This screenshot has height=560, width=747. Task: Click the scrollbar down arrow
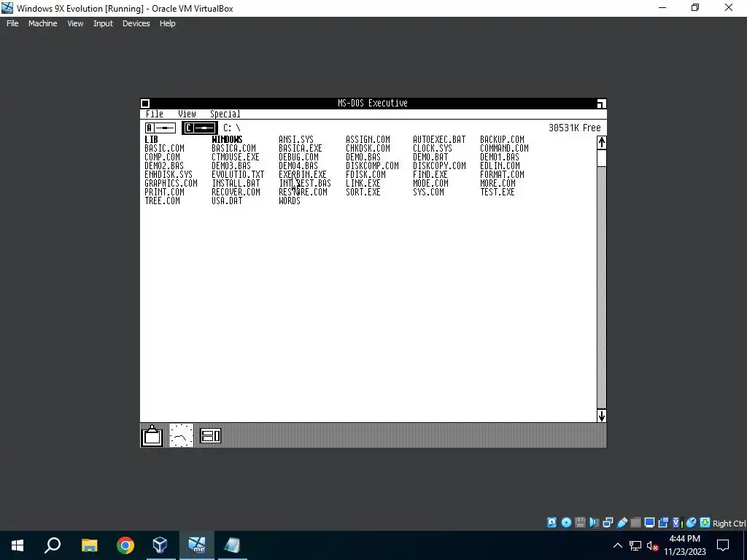point(602,416)
